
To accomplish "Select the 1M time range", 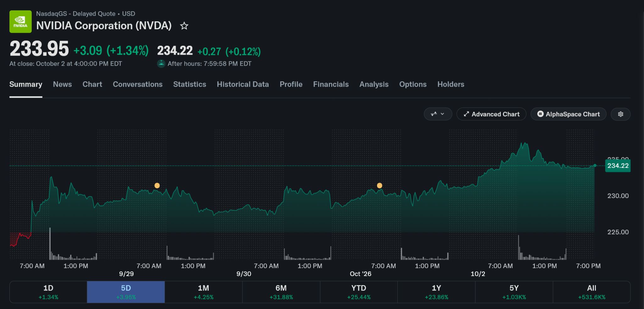I will coord(203,292).
